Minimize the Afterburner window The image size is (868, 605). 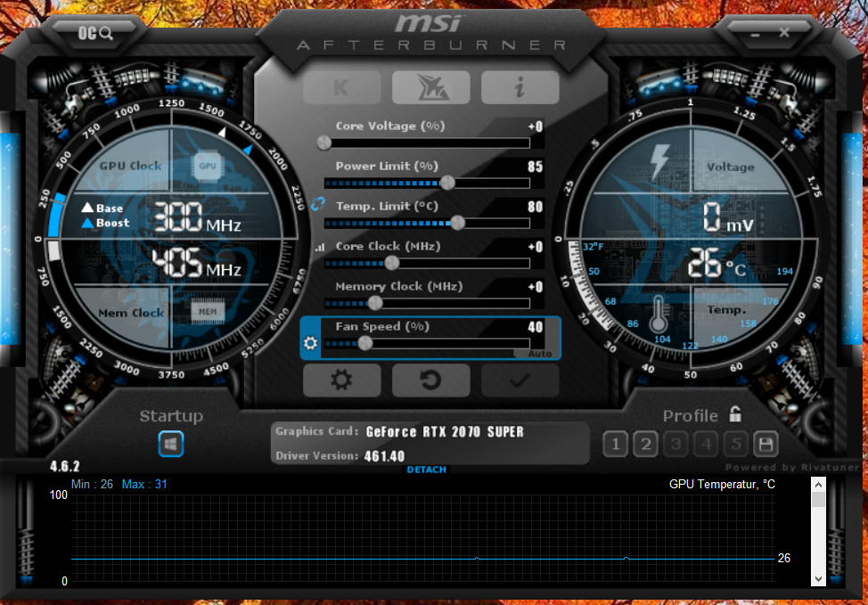point(755,35)
